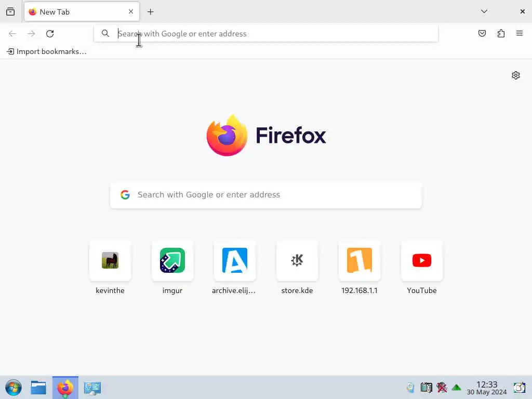The image size is (532, 399).
Task: Click the kevinthe label text
Action: pyautogui.click(x=110, y=291)
